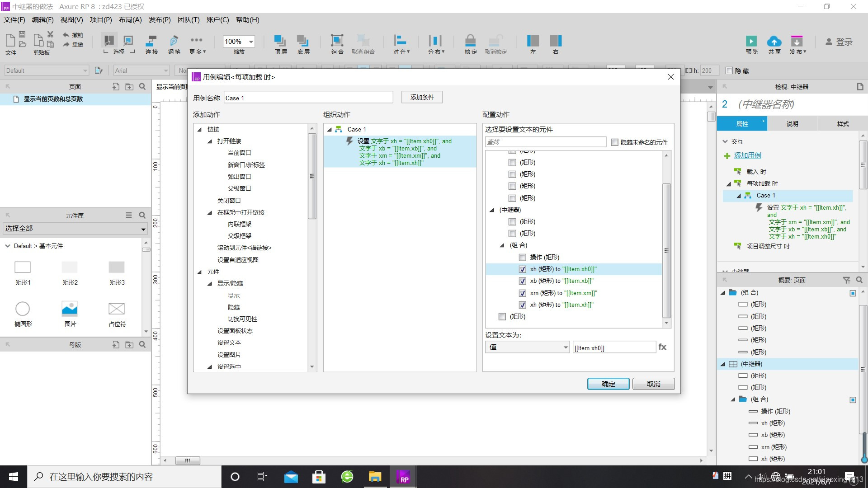
Task: Click the 锁定 (Lock) toolbar icon
Action: coord(470,41)
